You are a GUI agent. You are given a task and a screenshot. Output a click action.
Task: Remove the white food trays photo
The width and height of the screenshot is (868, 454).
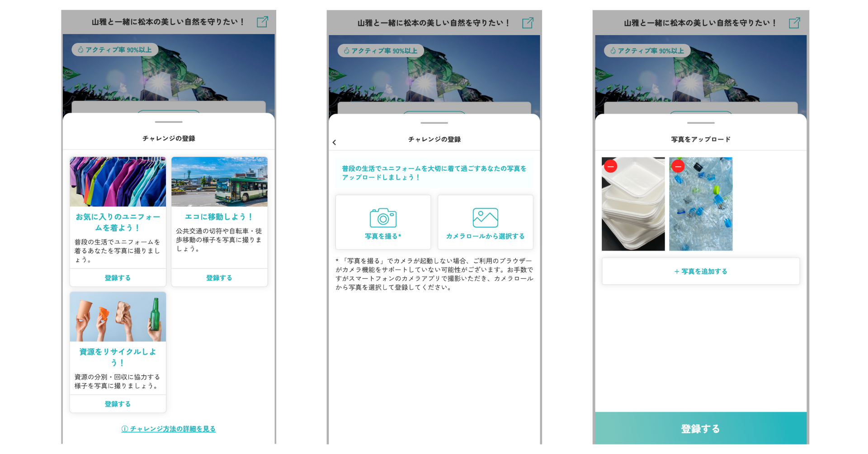tap(611, 166)
